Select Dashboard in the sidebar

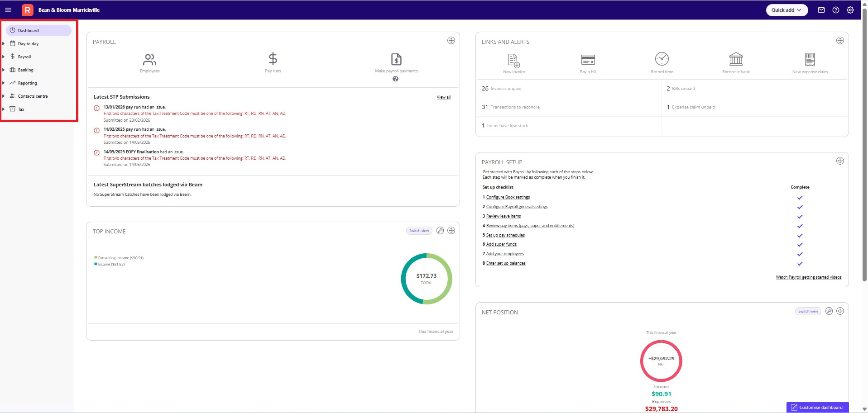click(x=38, y=31)
